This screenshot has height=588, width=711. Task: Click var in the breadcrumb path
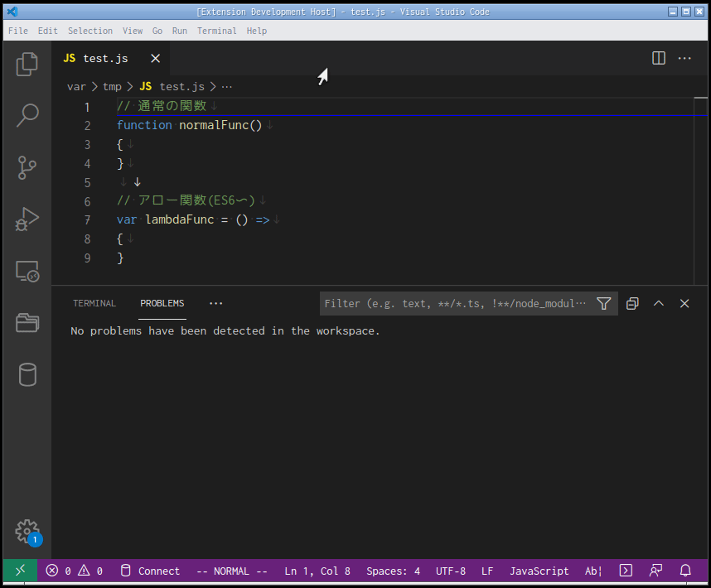[x=76, y=86]
